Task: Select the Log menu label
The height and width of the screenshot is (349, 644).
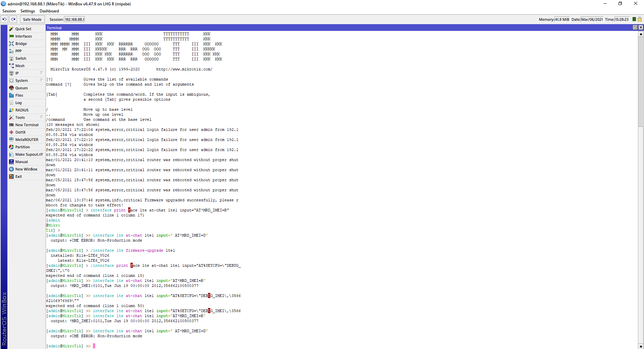Action: 18,103
